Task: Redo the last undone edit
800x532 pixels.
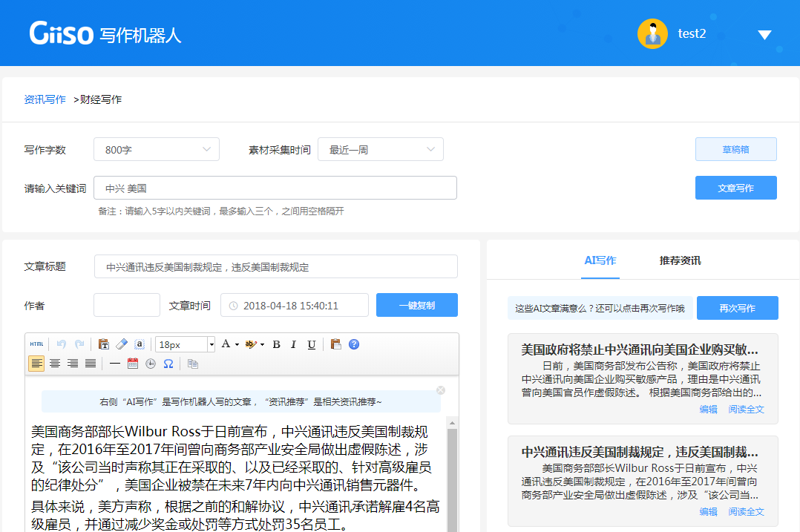Action: click(79, 344)
